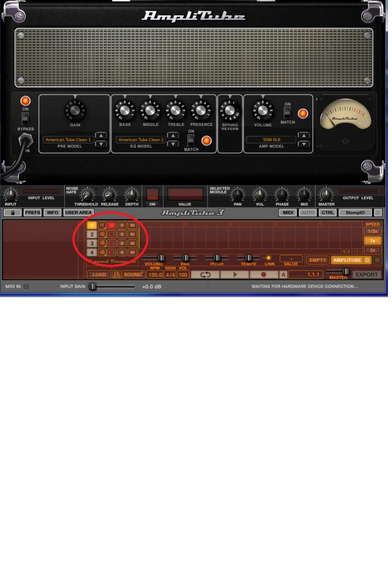
Task: Start playback with the play button
Action: [235, 275]
